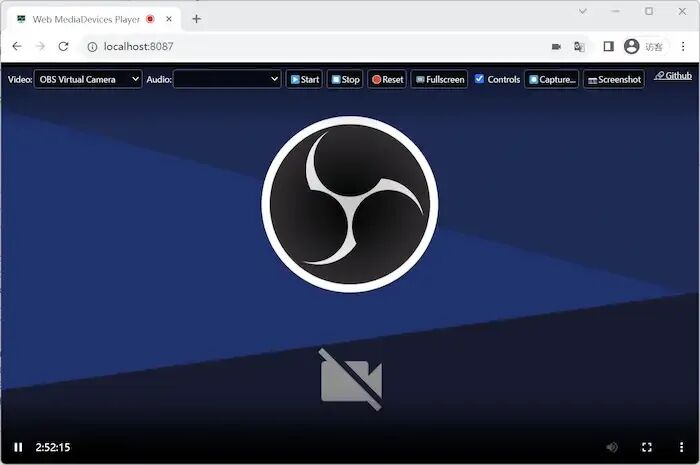Viewport: 700px width, 465px height.
Task: Open Chrome's three-dot menu
Action: point(683,46)
